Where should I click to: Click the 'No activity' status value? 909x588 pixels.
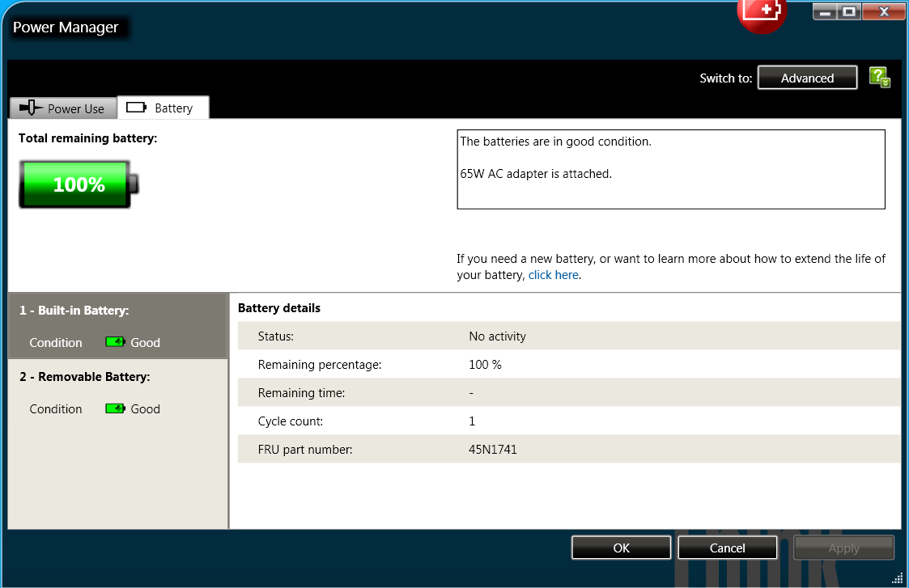(x=497, y=336)
